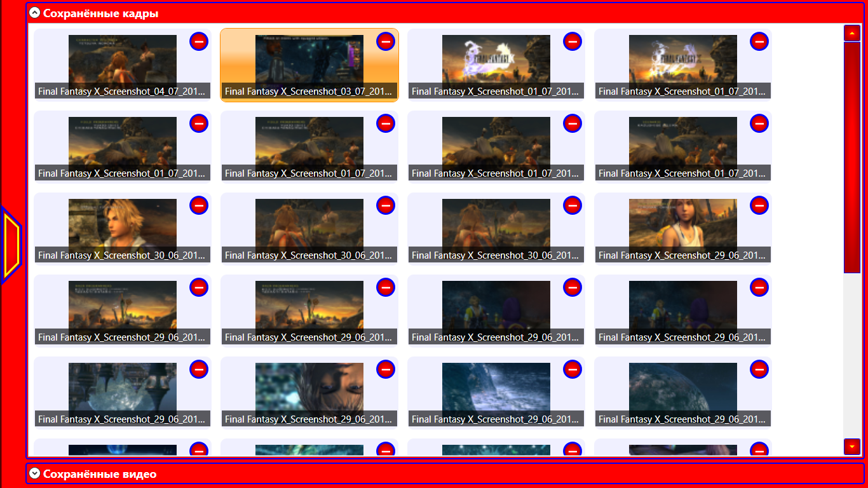Click the scroll down arrow button
The width and height of the screenshot is (868, 488).
852,447
